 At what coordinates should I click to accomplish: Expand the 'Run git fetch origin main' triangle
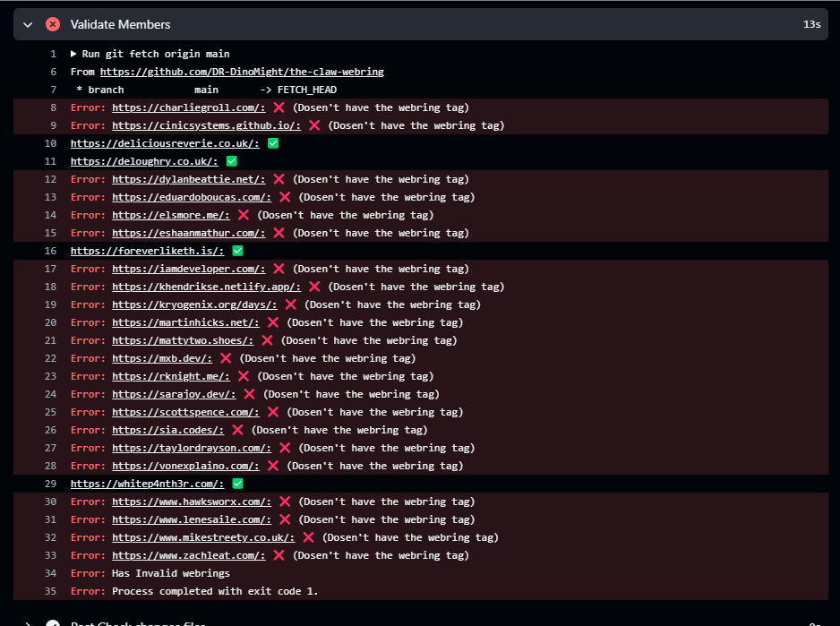click(x=73, y=54)
